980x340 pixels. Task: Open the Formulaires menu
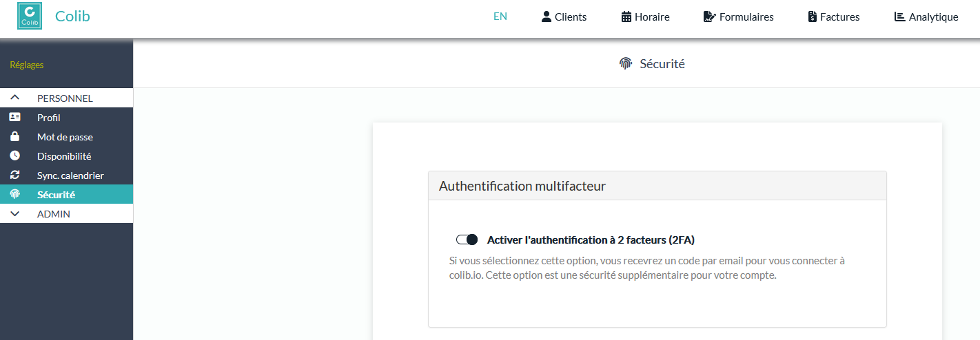click(739, 17)
